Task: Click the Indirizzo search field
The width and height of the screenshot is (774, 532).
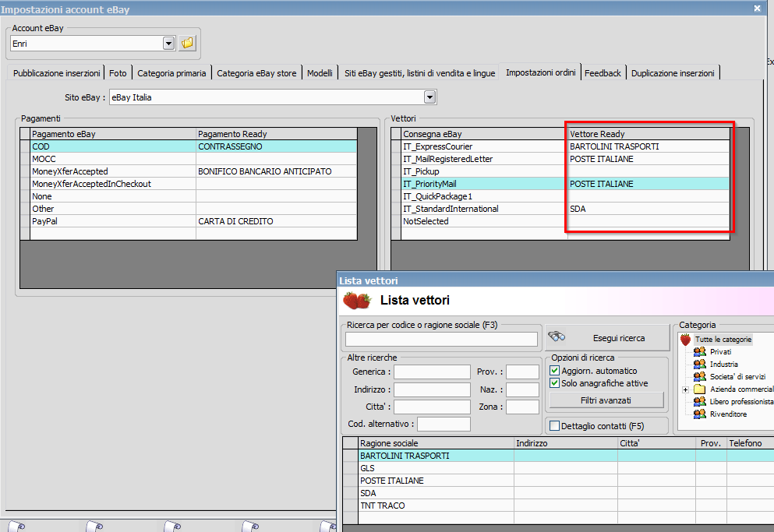Action: (x=432, y=389)
